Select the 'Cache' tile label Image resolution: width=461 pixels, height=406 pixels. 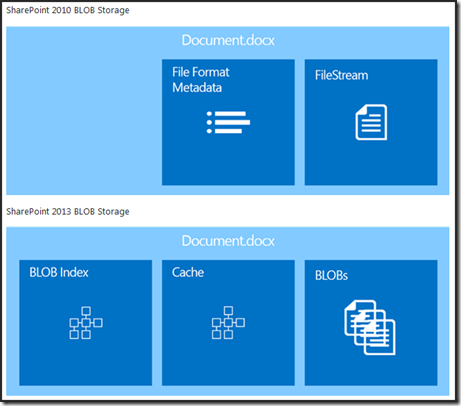coord(188,272)
